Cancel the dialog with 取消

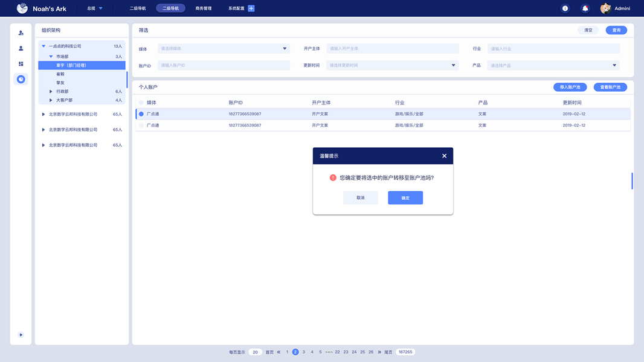point(360,198)
